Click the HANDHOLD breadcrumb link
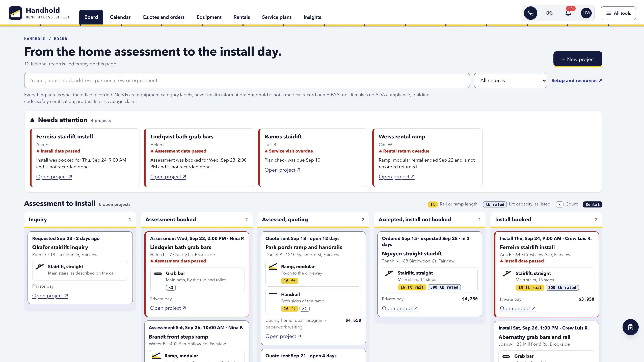The width and height of the screenshot is (644, 362). pyautogui.click(x=35, y=39)
